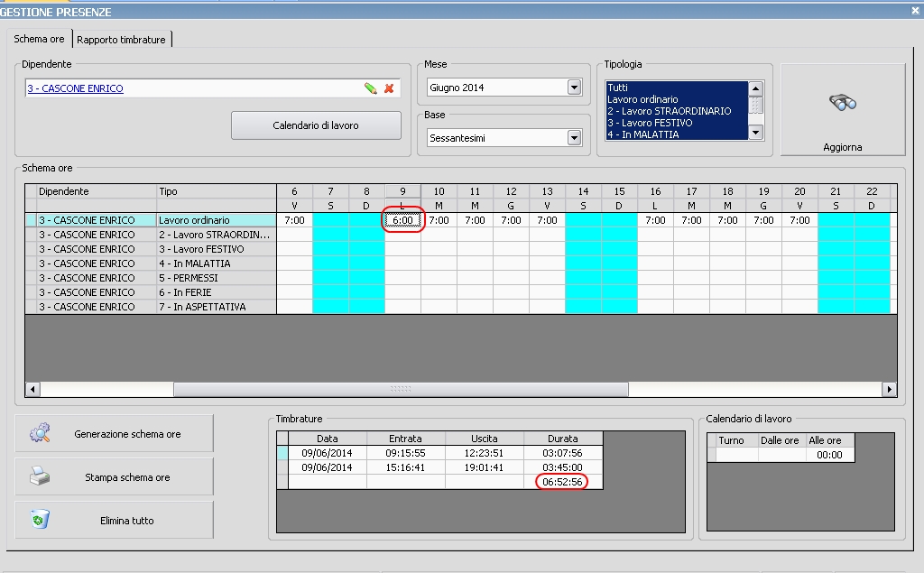Click the 06:52:56 total duration cell

[562, 482]
